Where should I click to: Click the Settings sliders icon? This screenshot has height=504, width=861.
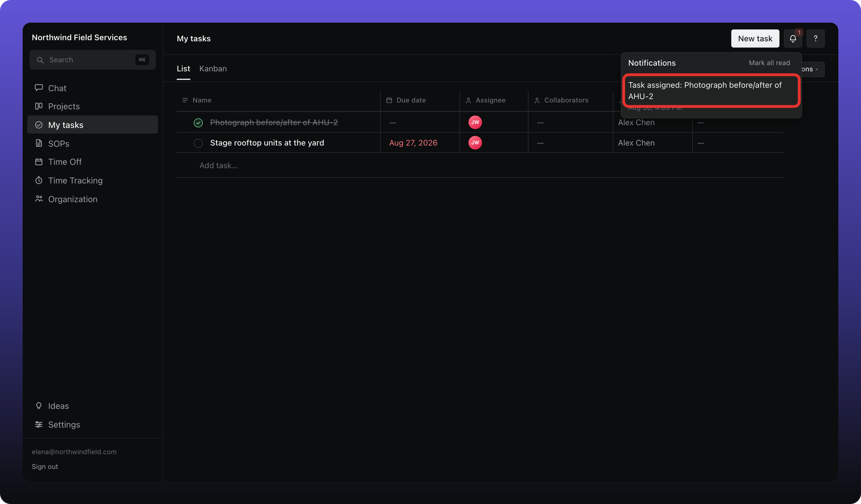39,424
